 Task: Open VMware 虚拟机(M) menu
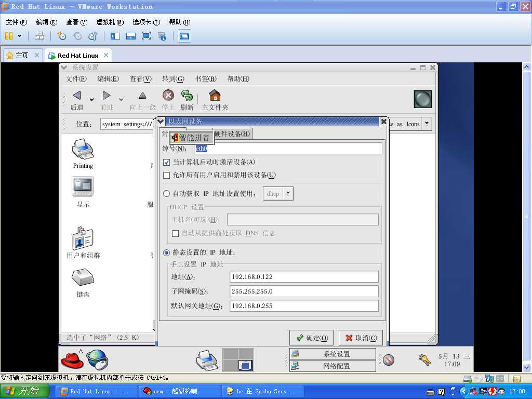click(x=110, y=22)
